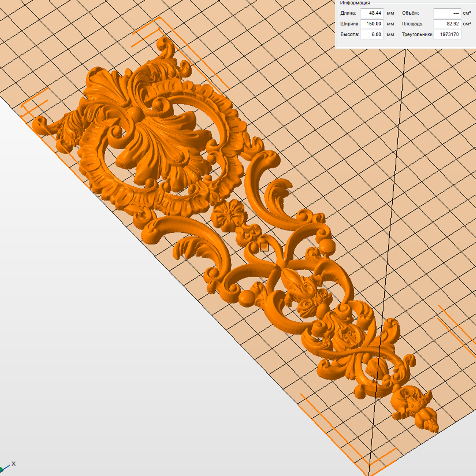Select the small rosette flower on the carving

[229, 214]
